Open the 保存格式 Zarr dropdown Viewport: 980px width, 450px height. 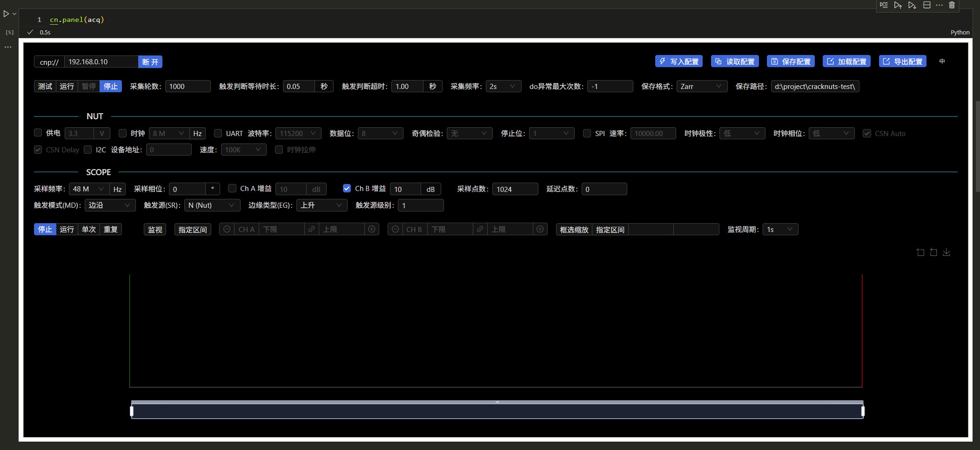click(702, 86)
